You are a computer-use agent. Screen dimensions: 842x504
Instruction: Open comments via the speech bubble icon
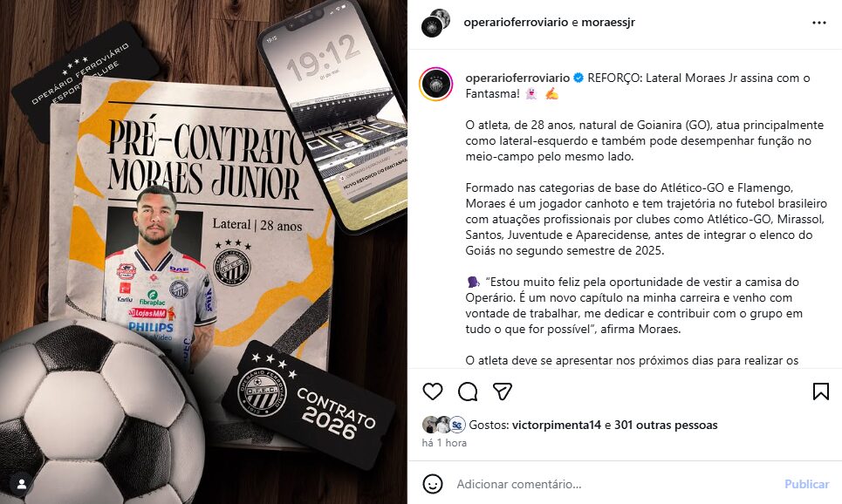tap(468, 392)
